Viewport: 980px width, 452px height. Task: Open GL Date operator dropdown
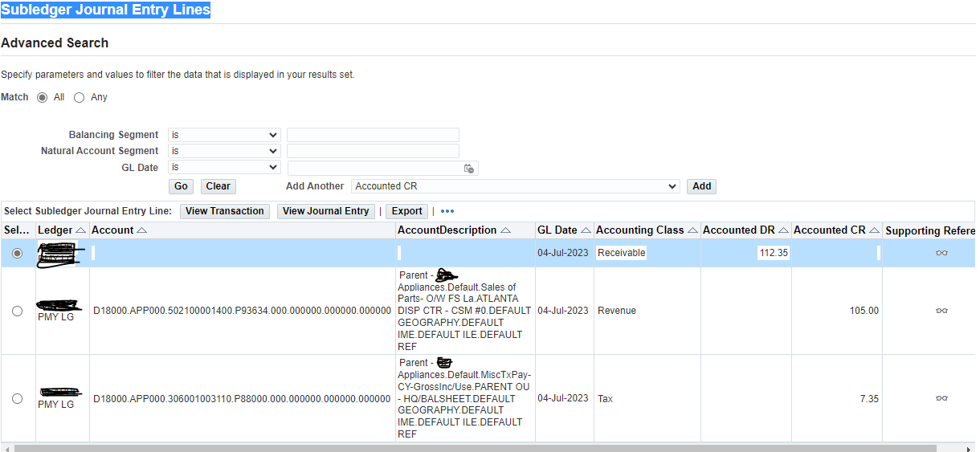pyautogui.click(x=224, y=167)
